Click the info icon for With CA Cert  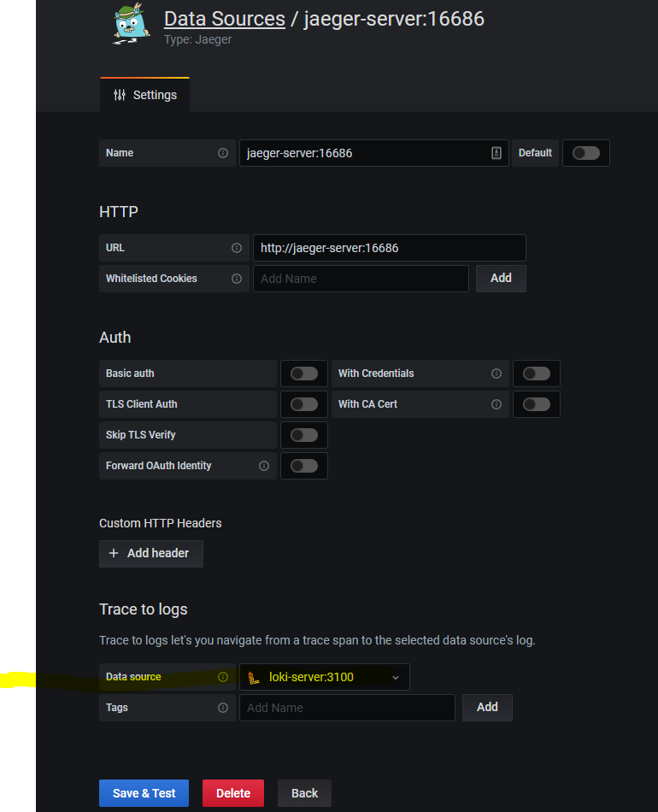496,404
